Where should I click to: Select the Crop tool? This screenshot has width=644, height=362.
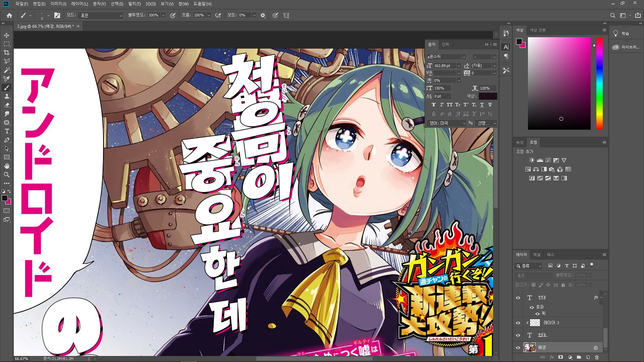[7, 52]
